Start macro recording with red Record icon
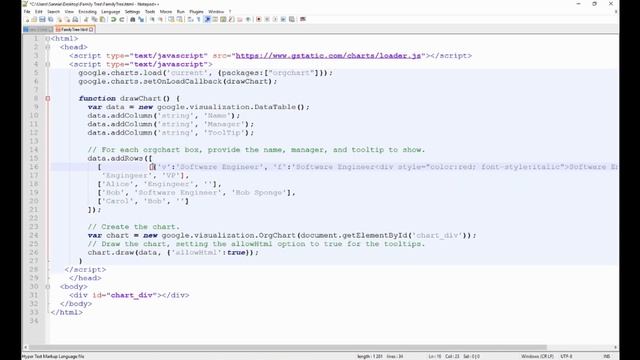 (x=259, y=19)
